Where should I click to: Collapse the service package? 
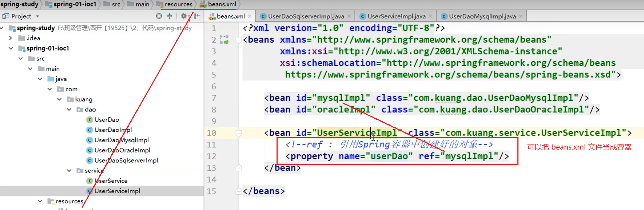point(69,170)
